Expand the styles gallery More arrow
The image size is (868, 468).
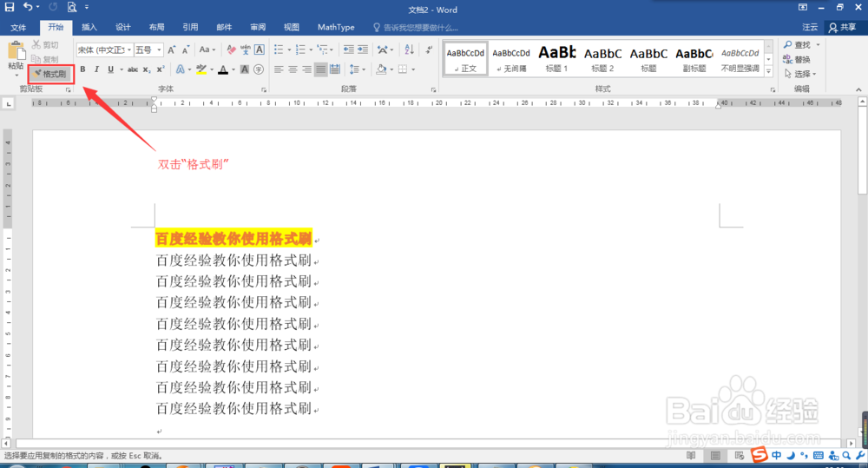(768, 71)
